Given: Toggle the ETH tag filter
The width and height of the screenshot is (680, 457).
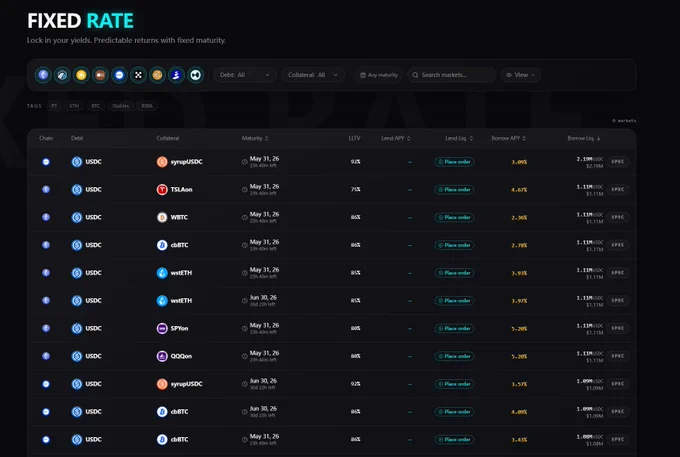Looking at the screenshot, I should [x=75, y=106].
